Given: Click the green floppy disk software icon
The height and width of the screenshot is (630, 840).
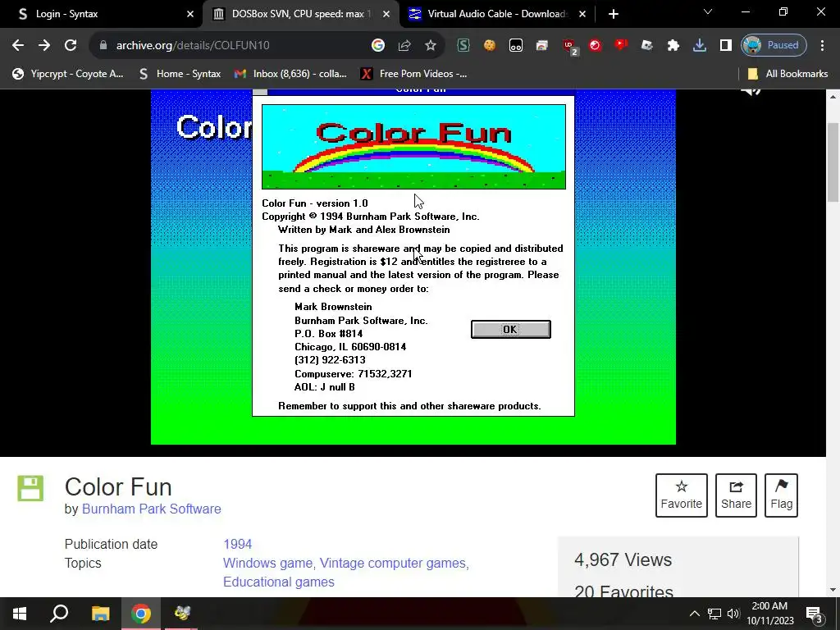Looking at the screenshot, I should [x=30, y=488].
